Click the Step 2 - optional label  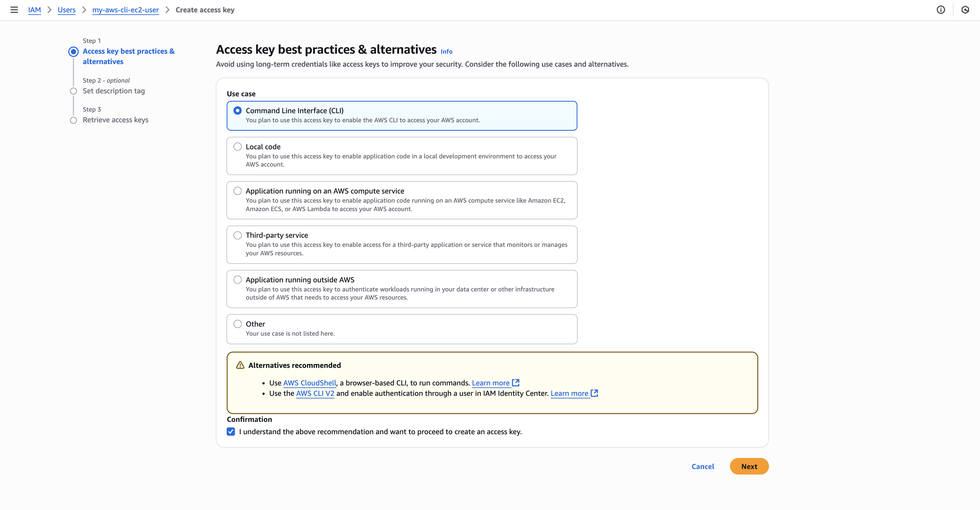pyautogui.click(x=106, y=80)
